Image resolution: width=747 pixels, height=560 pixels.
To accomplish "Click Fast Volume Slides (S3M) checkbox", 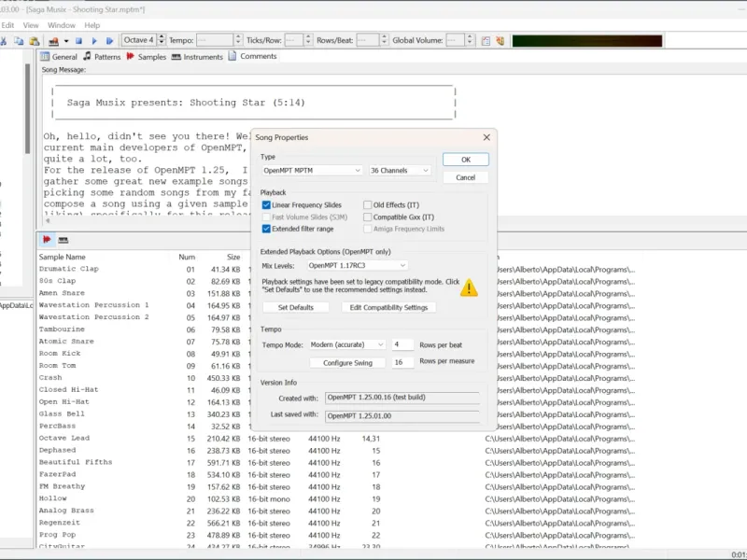I will (x=266, y=217).
